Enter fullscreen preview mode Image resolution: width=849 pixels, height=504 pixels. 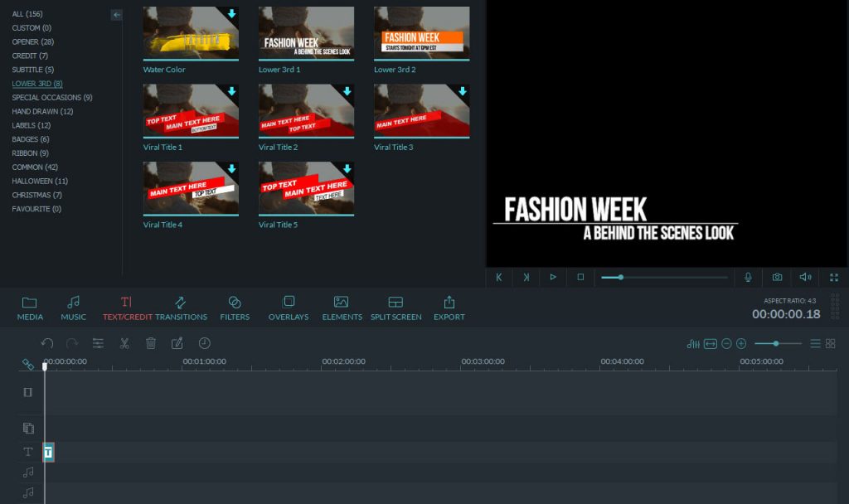pyautogui.click(x=834, y=277)
